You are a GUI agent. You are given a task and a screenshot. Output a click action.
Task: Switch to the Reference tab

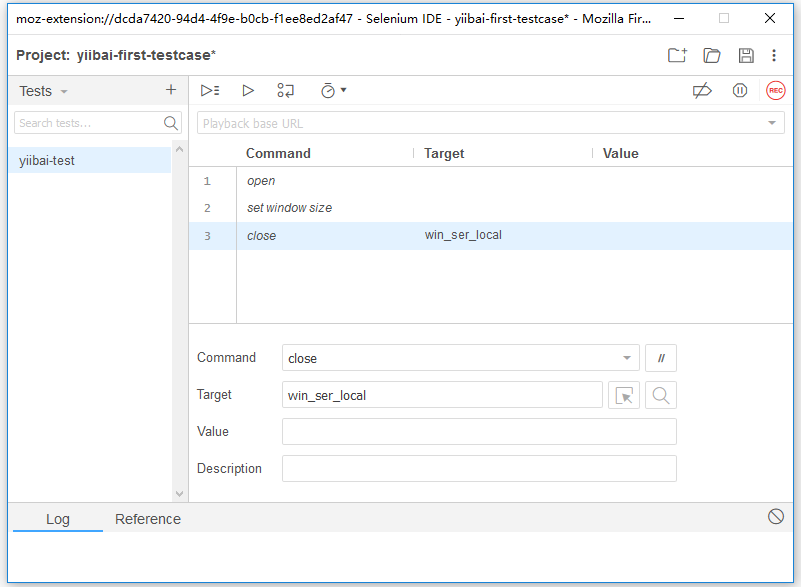[x=148, y=519]
